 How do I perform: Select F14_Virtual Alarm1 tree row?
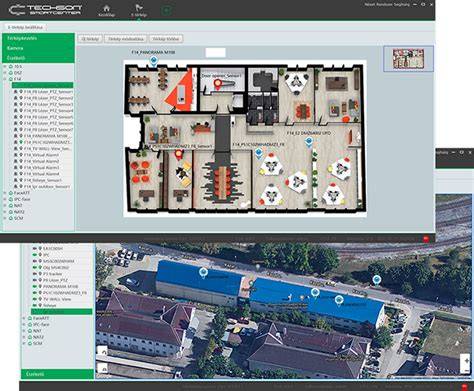43,155
